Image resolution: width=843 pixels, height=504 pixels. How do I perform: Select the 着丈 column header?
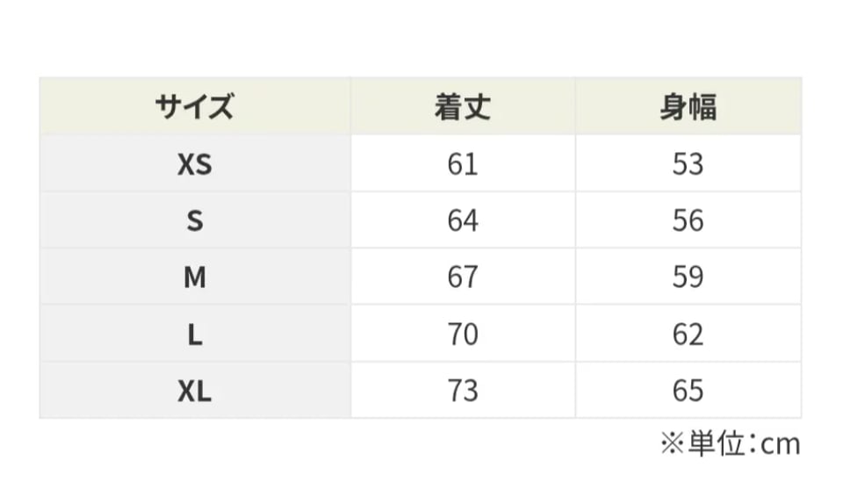(462, 107)
